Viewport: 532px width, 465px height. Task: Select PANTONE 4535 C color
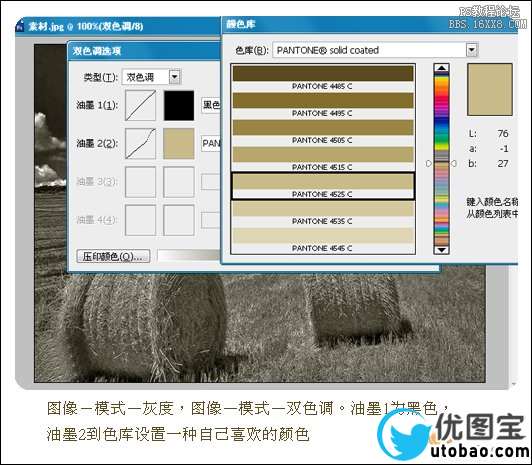[323, 213]
